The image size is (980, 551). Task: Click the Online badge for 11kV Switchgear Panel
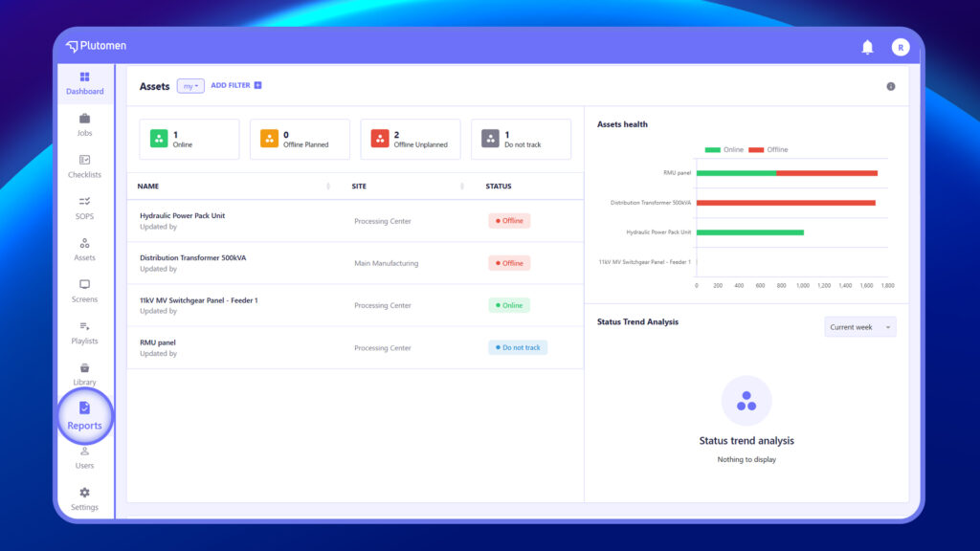click(x=509, y=305)
